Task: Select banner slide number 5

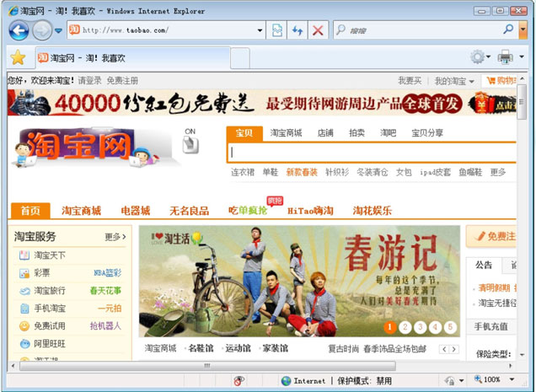Action: tap(450, 327)
